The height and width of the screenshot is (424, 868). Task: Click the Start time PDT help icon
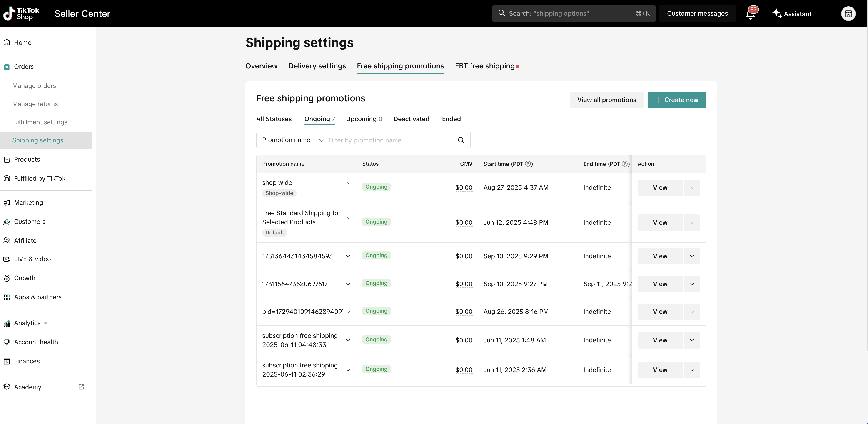pyautogui.click(x=528, y=164)
